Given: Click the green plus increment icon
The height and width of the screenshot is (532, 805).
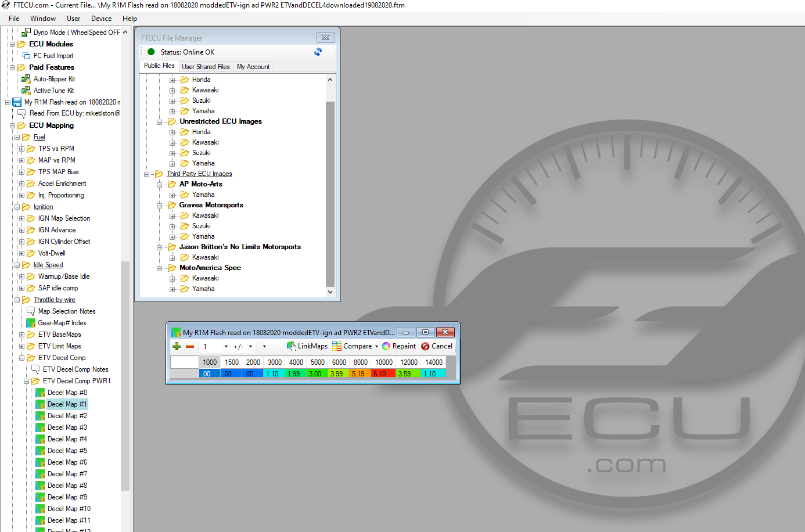Looking at the screenshot, I should pyautogui.click(x=177, y=346).
